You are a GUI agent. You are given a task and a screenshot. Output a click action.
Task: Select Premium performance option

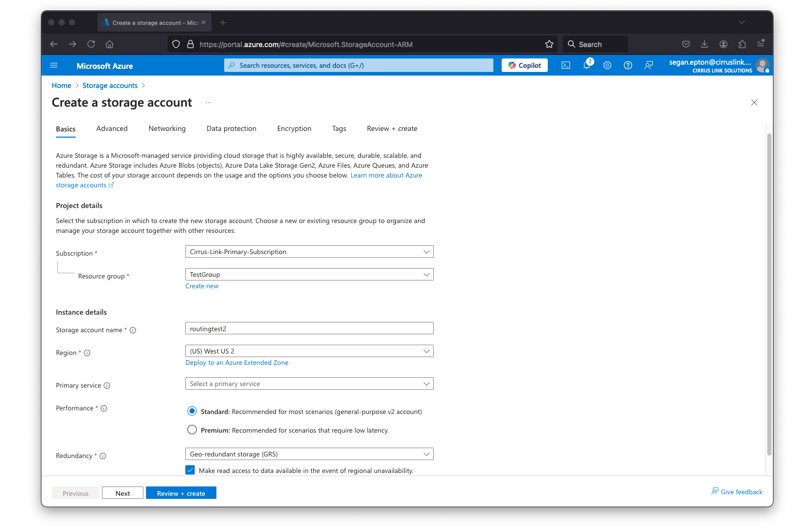point(192,430)
